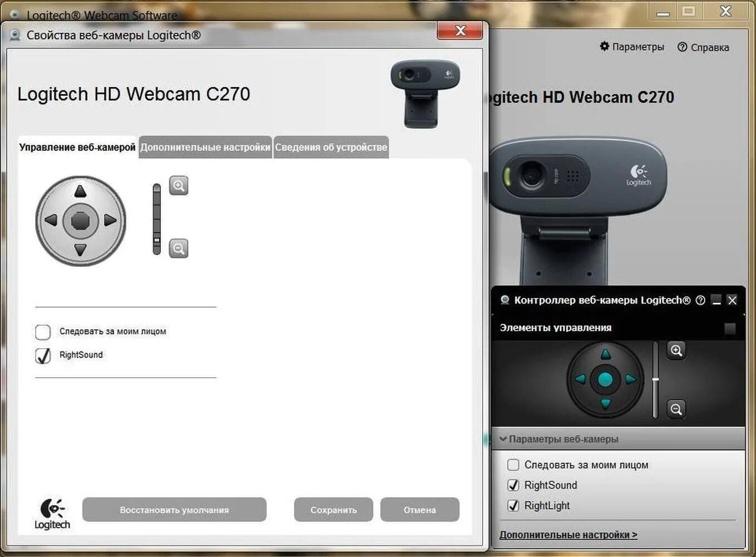Uncheck RightSound in controller panel

(x=513, y=485)
